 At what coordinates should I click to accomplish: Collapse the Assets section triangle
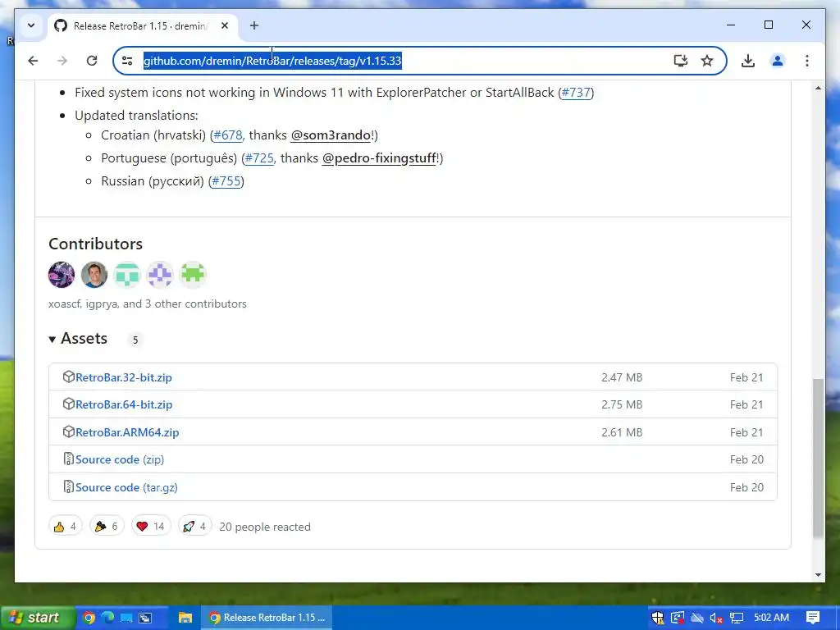pyautogui.click(x=52, y=339)
